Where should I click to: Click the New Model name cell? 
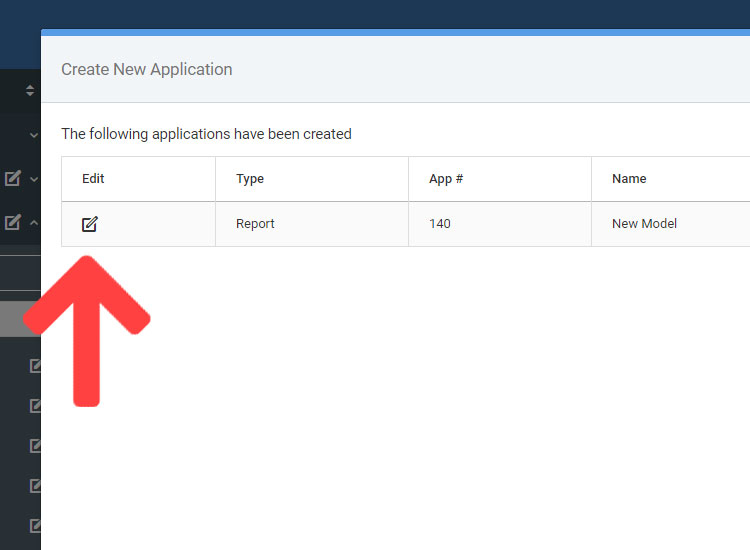[671, 224]
